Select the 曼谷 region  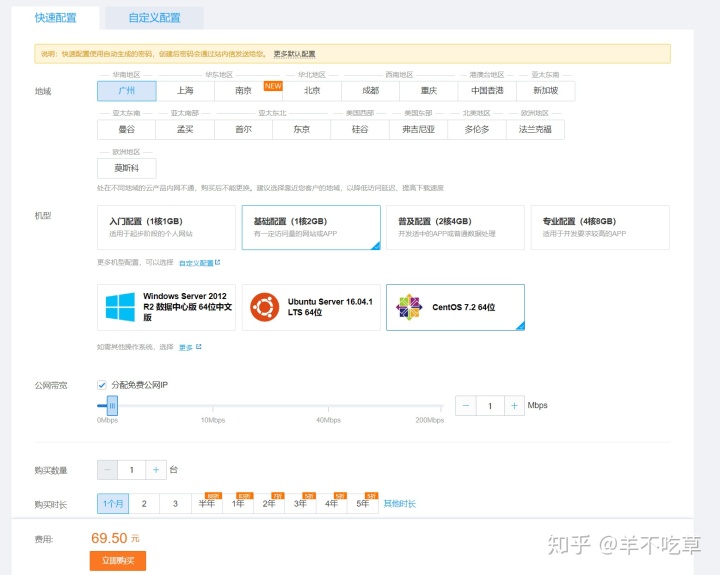pyautogui.click(x=127, y=130)
